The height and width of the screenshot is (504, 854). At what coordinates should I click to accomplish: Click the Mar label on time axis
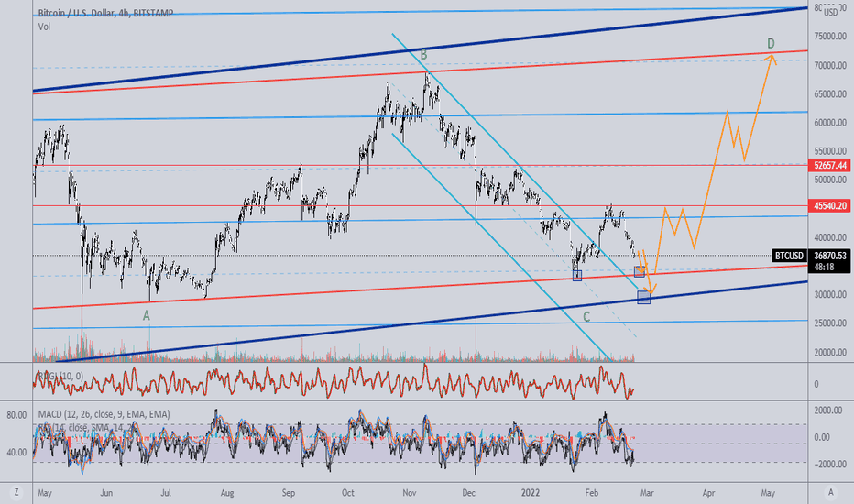click(647, 493)
